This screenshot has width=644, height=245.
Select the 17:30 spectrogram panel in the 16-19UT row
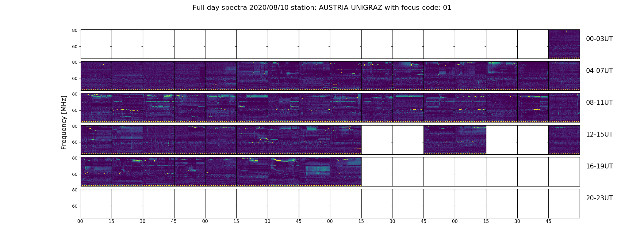click(283, 172)
